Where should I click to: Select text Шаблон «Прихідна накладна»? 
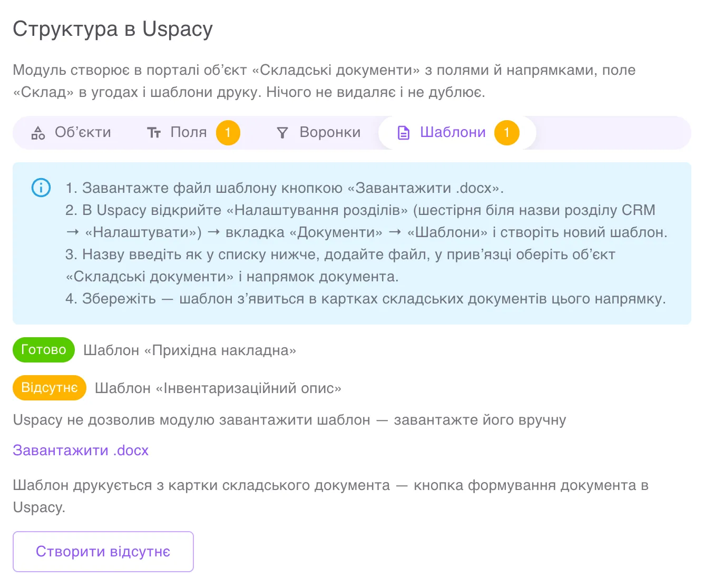[190, 350]
